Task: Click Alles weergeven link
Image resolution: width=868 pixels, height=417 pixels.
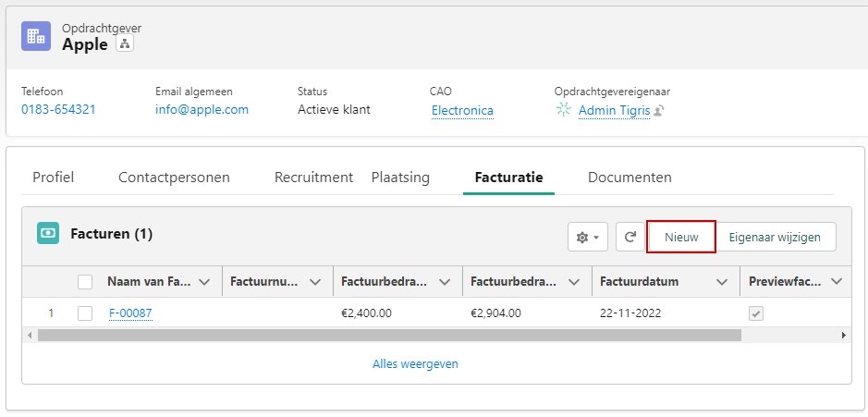Action: (415, 364)
